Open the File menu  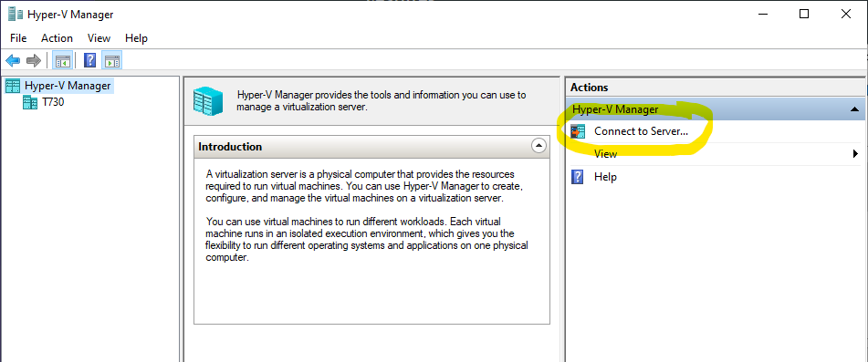click(x=18, y=38)
